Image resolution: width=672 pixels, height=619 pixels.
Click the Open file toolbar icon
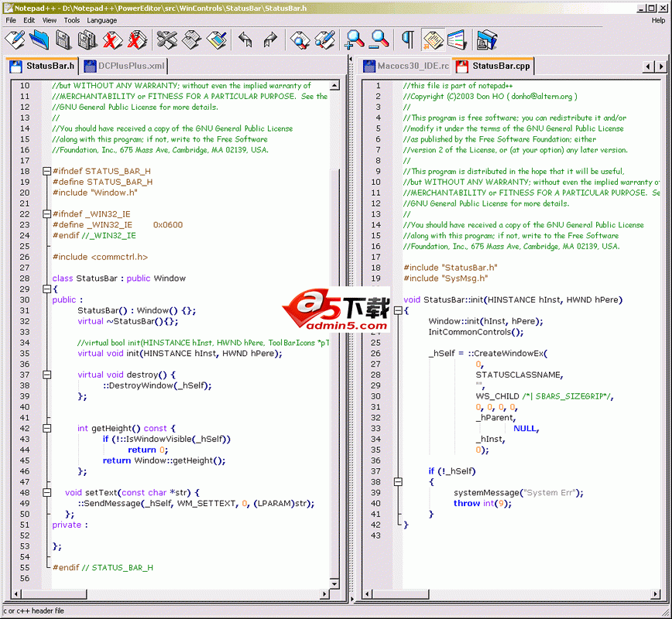pyautogui.click(x=39, y=39)
